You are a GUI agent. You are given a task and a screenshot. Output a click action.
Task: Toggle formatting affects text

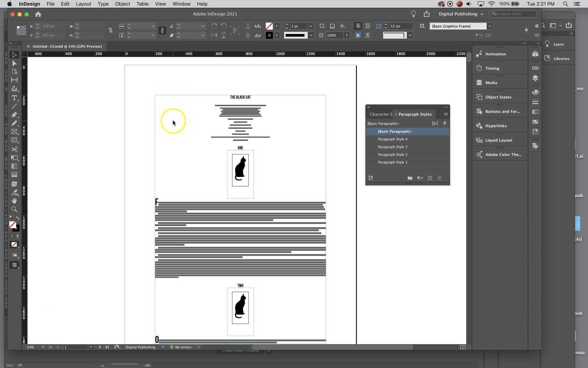coord(17,236)
